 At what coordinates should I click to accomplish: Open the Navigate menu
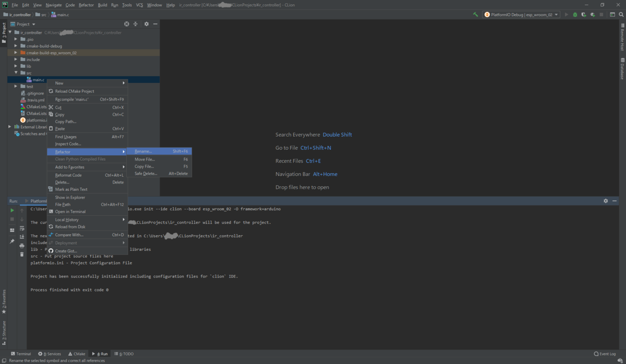pyautogui.click(x=54, y=5)
